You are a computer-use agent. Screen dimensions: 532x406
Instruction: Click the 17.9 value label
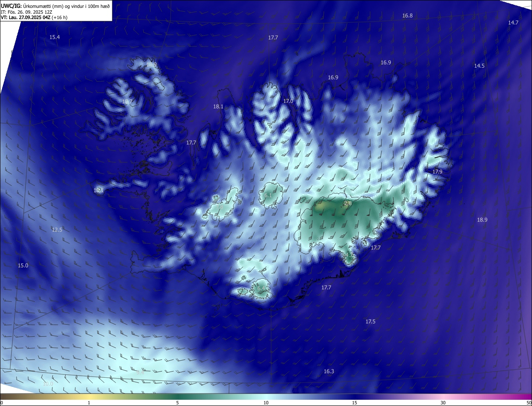click(x=437, y=172)
